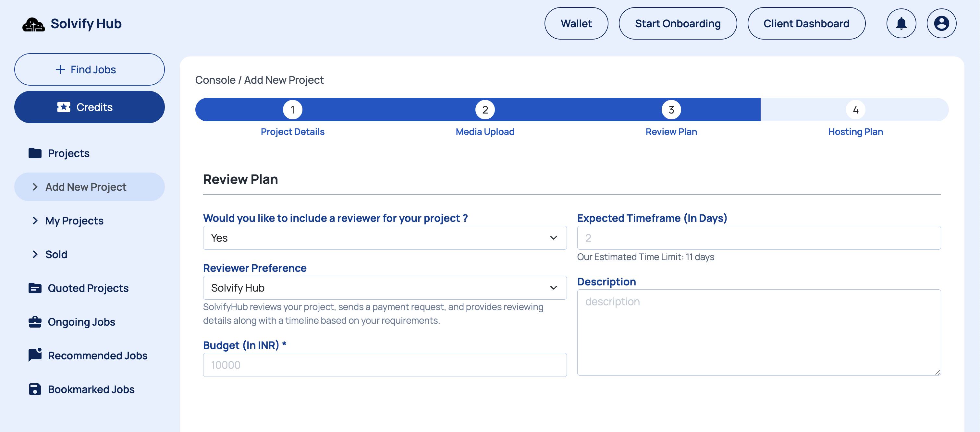Focus the Description text area
This screenshot has width=980, height=432.
(x=759, y=333)
